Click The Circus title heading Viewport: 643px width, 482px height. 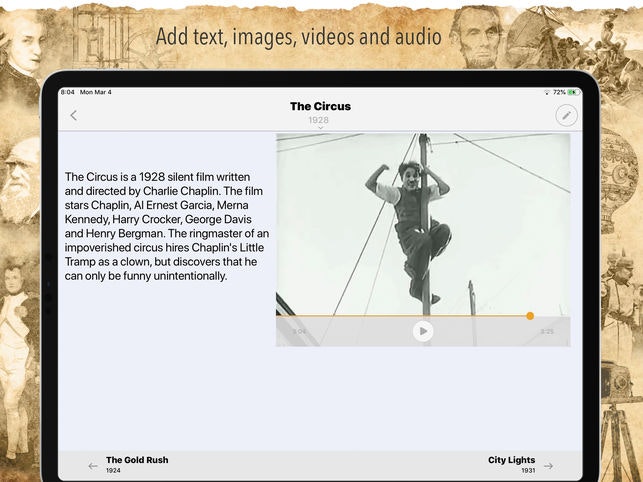pos(320,106)
